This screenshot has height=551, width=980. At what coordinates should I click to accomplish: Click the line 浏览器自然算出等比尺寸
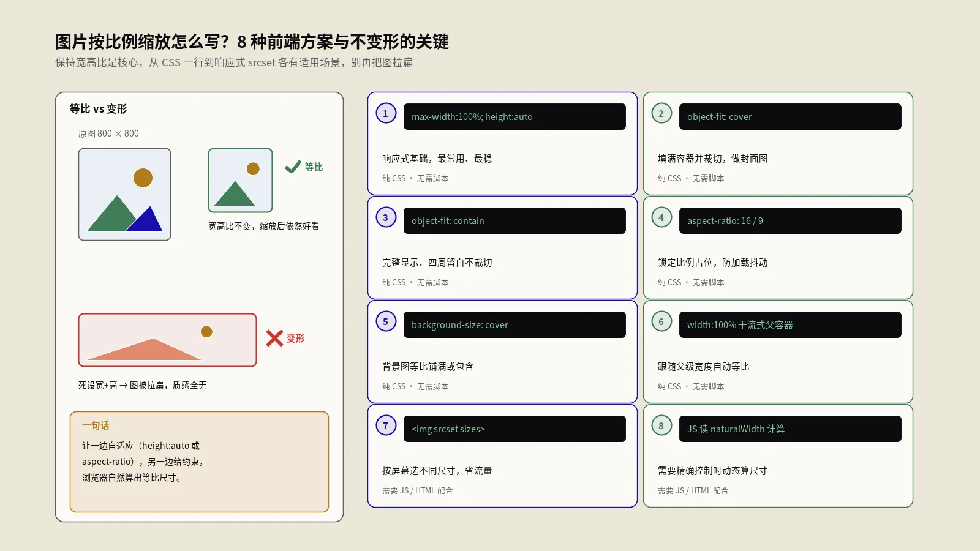[133, 478]
